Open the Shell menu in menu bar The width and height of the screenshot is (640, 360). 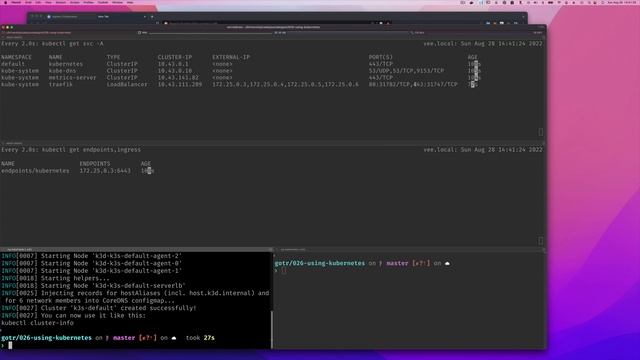coord(28,2)
